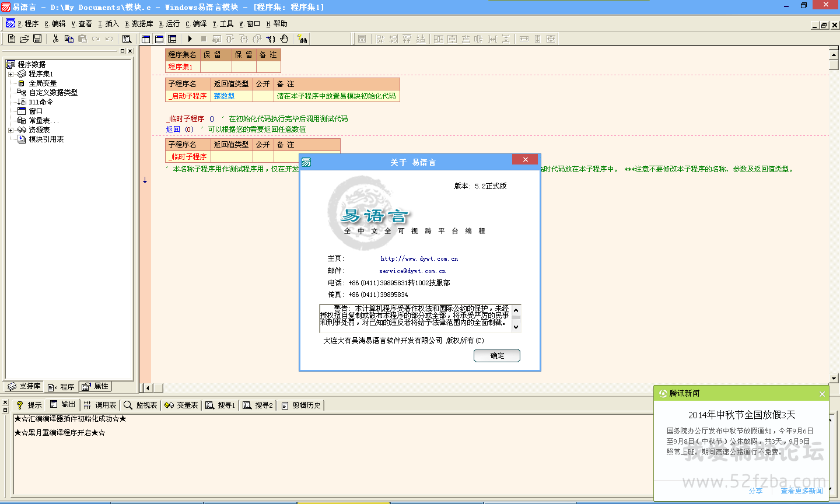840x504 pixels.
Task: Click the hand breakpoint icon
Action: [x=284, y=38]
